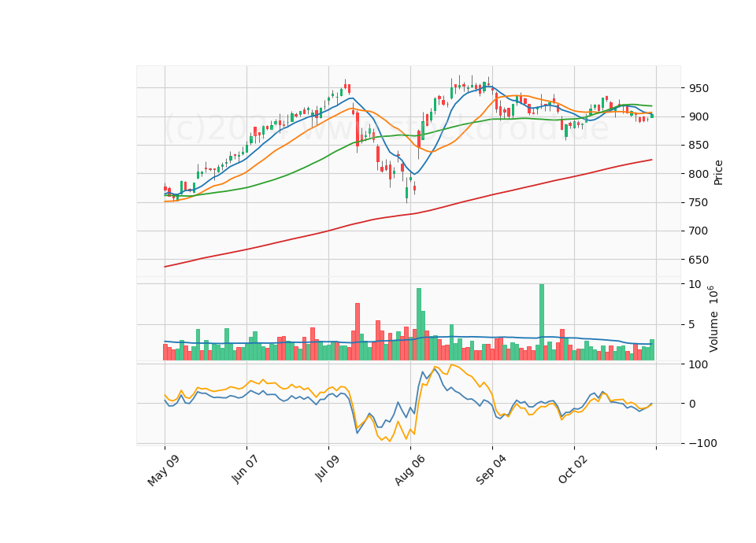This screenshot has width=756, height=543.
Task: Click the tallest green volume bar in late September
Action: pyautogui.click(x=542, y=323)
